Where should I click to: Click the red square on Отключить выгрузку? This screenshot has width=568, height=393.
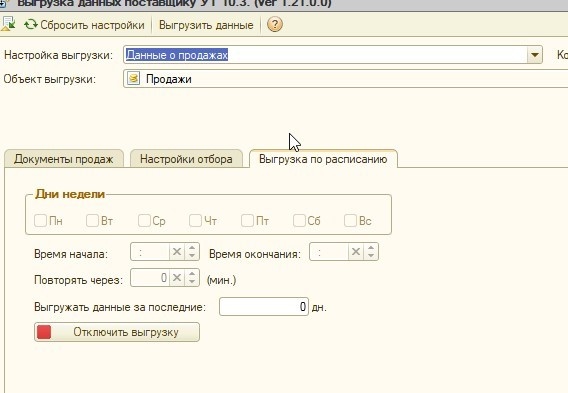click(x=44, y=332)
